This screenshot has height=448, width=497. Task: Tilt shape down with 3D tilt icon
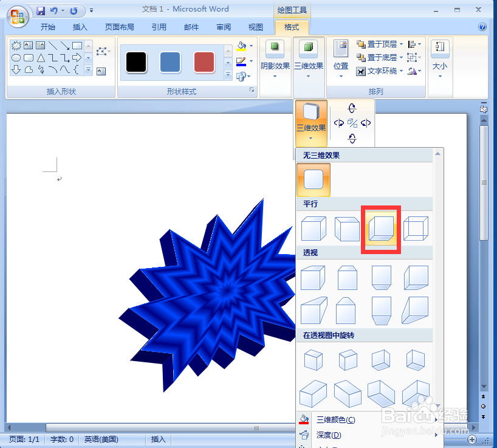[352, 138]
